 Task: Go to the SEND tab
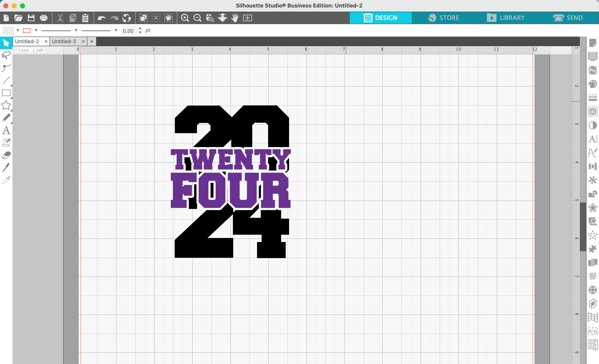[568, 18]
